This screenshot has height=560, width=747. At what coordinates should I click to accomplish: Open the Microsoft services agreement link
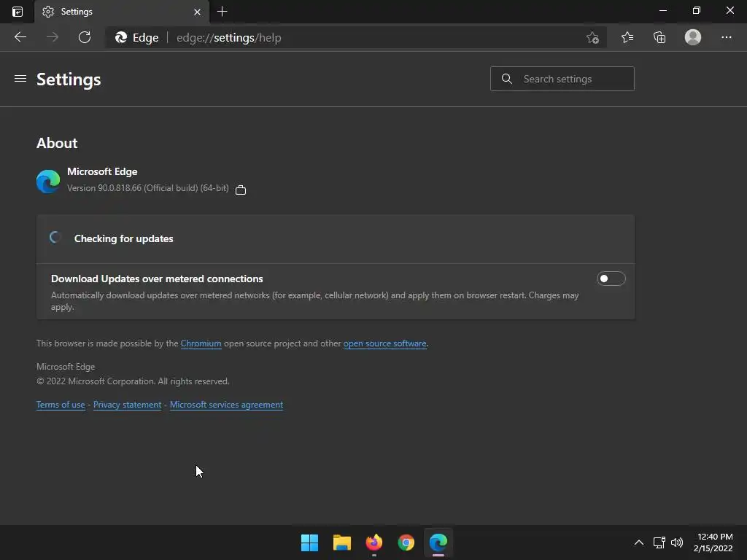pos(226,405)
